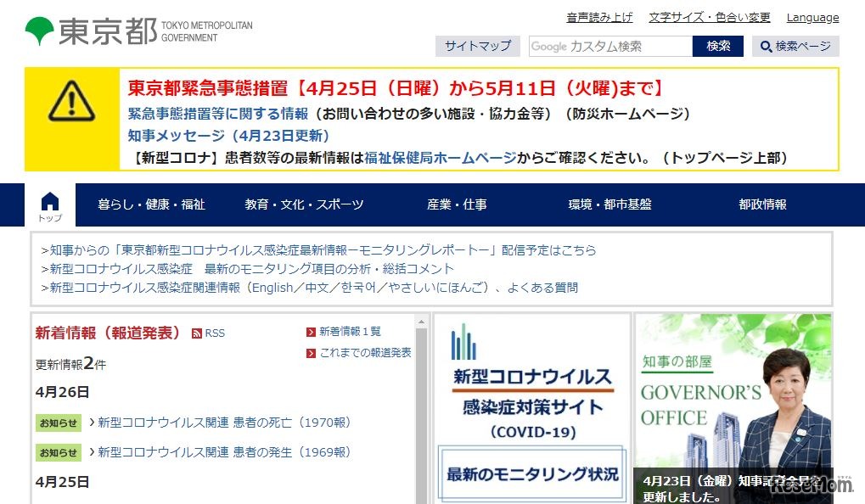This screenshot has height=504, width=865.
Task: Open 患者の死亡(1970報) news item
Action: [x=224, y=423]
